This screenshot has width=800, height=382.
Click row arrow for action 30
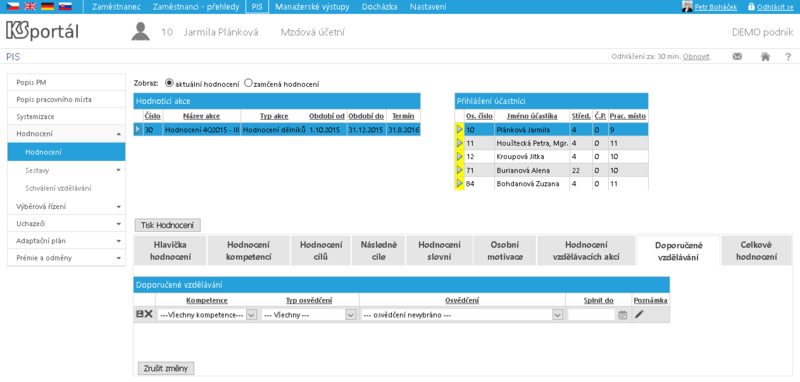tap(138, 130)
